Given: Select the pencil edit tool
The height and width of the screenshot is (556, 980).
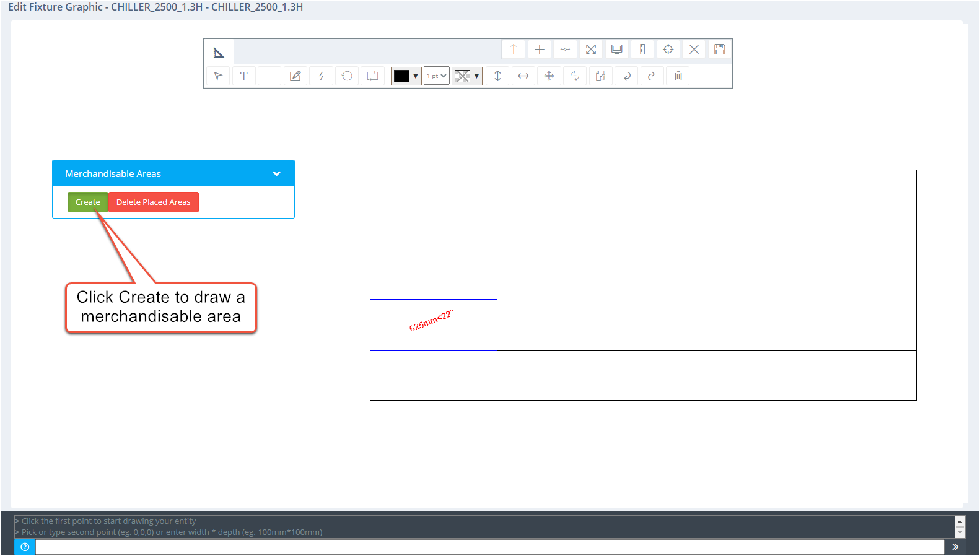Looking at the screenshot, I should coord(295,76).
